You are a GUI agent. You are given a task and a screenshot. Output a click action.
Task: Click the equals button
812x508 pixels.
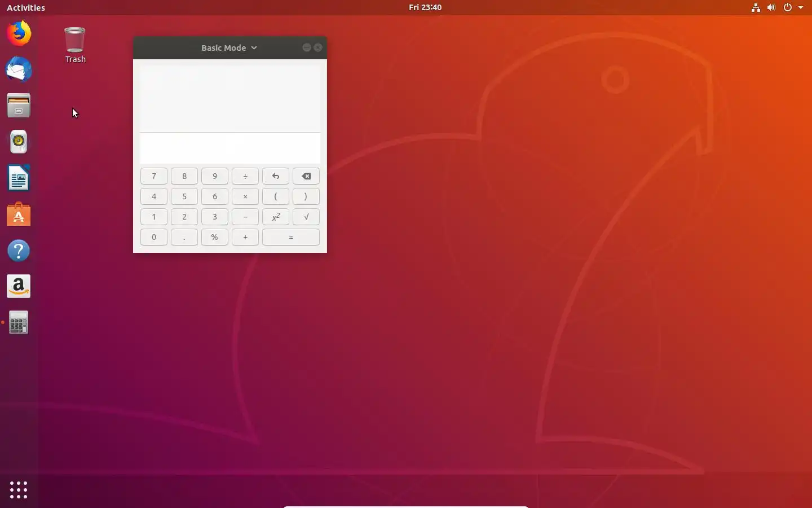point(291,237)
